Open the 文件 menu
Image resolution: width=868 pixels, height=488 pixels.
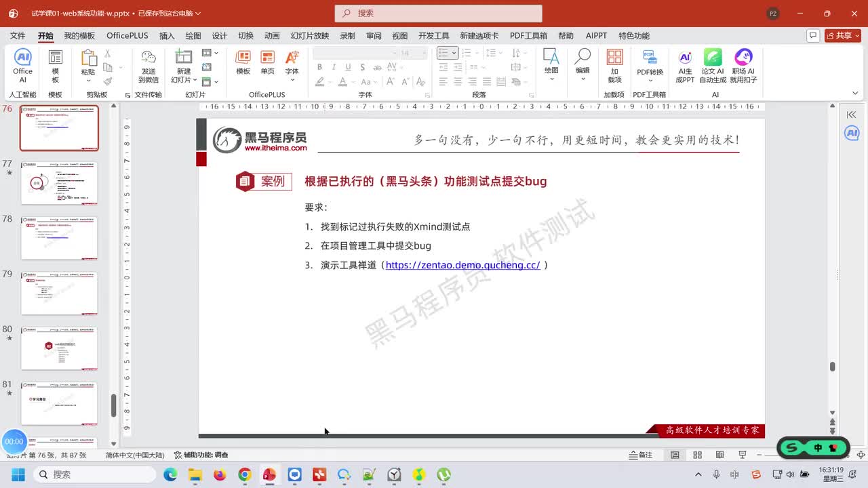18,36
